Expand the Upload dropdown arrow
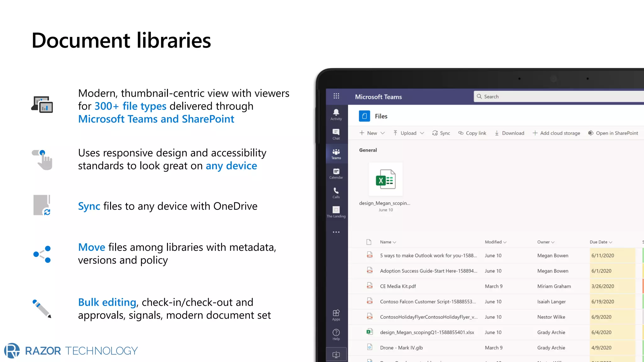This screenshot has width=644, height=362. point(422,133)
